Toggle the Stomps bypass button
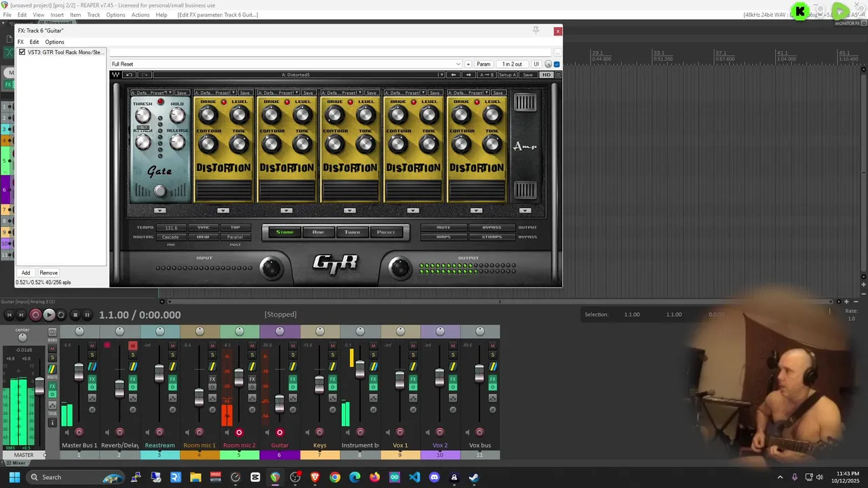The height and width of the screenshot is (488, 868). click(492, 237)
